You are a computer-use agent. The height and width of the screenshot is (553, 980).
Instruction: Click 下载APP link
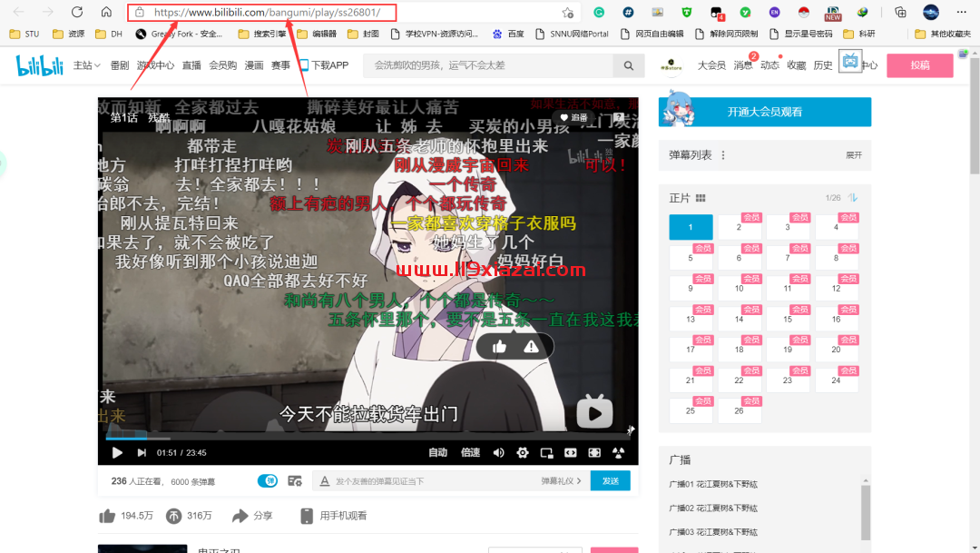click(324, 65)
